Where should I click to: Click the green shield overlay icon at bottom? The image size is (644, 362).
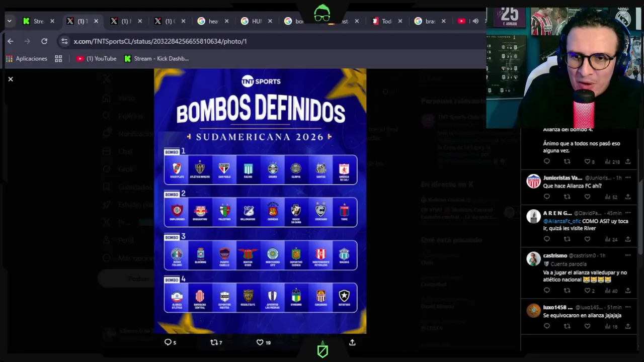323,350
